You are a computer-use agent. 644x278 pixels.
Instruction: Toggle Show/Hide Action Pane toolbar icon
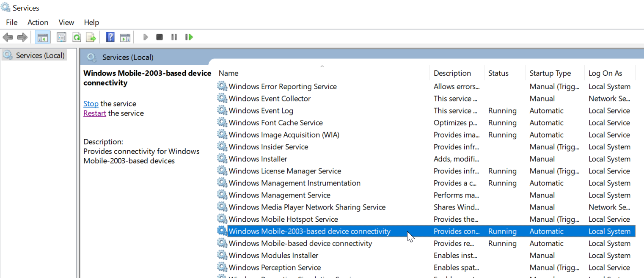(x=125, y=37)
